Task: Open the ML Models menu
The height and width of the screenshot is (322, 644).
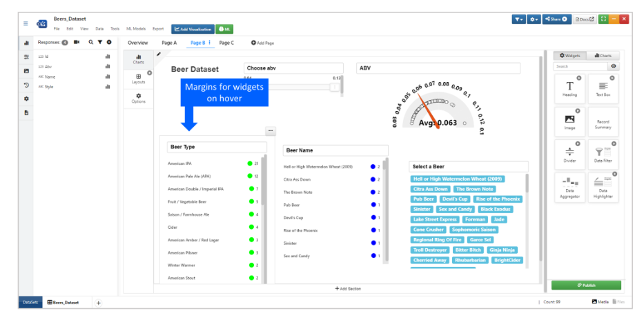Action: (x=136, y=29)
